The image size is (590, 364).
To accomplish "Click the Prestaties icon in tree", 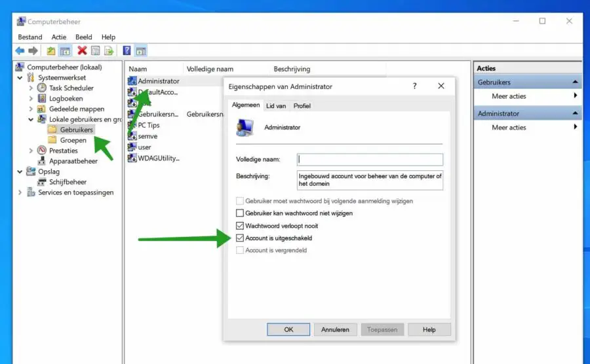I will click(x=42, y=151).
